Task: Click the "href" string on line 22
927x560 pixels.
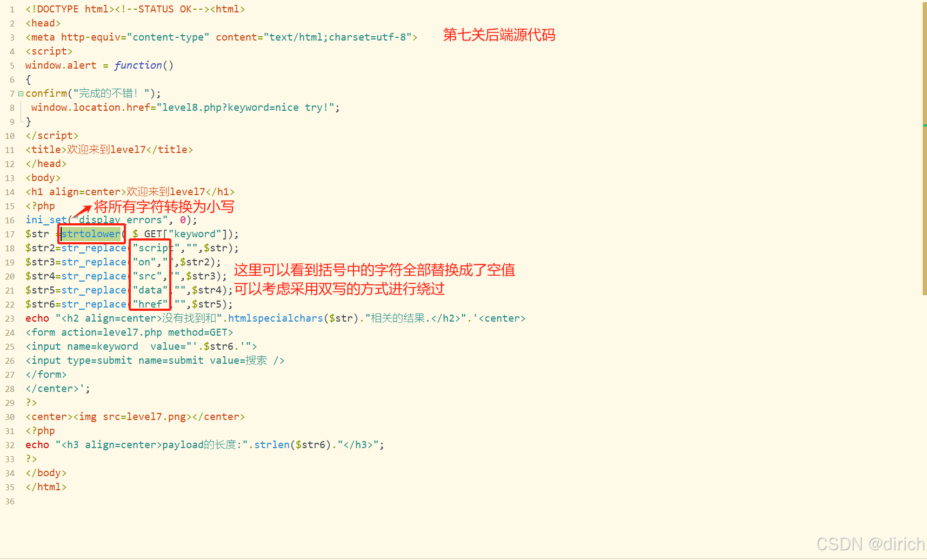Action: click(150, 304)
